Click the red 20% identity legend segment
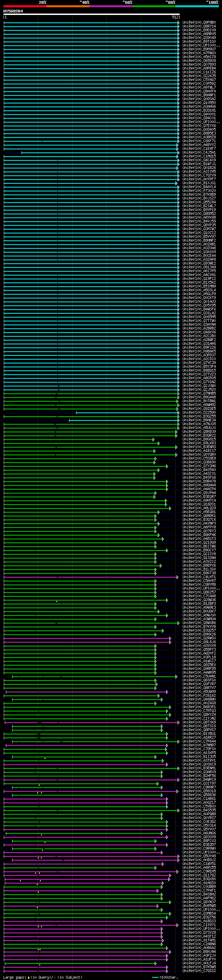 click(x=25, y=6)
